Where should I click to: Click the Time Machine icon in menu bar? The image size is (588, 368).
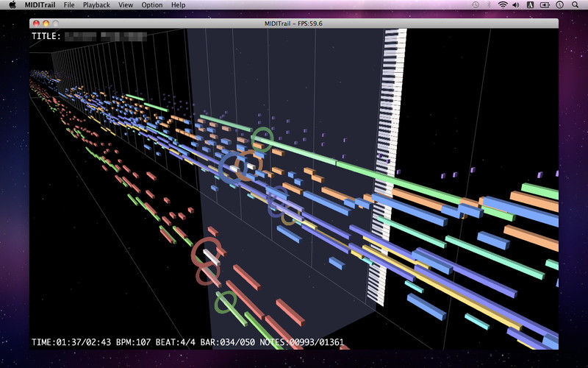[x=476, y=5]
